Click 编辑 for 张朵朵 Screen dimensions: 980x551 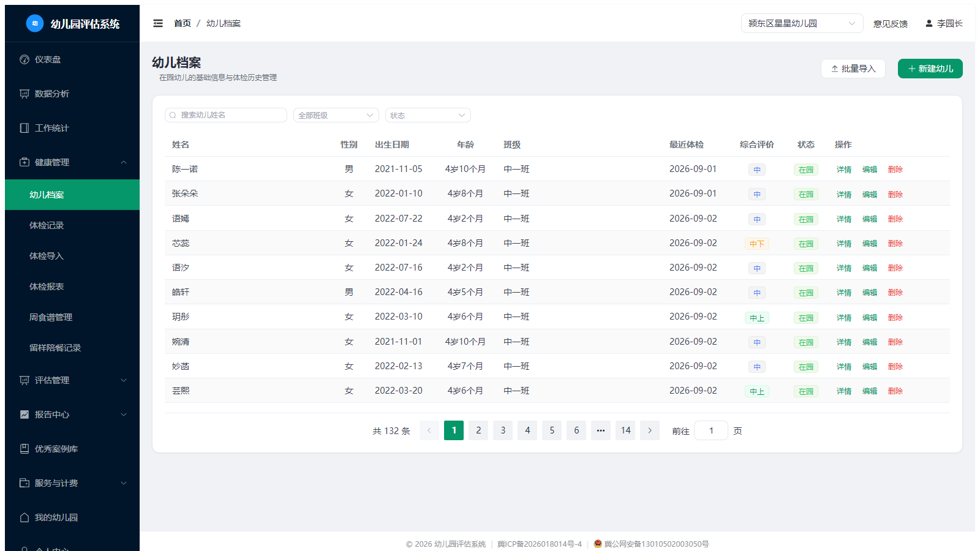coord(870,194)
